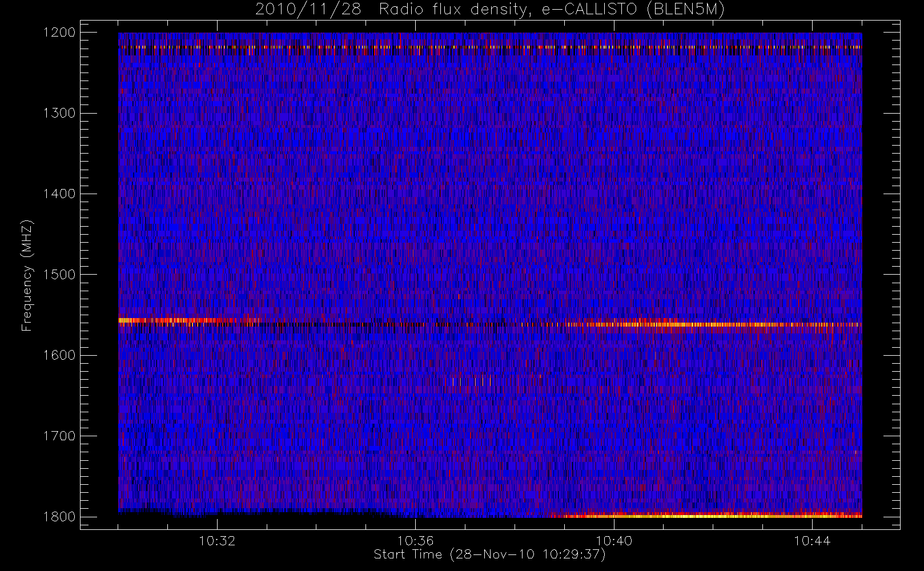The image size is (924, 571).
Task: Click the 10:36 time tick label
Action: pos(416,541)
